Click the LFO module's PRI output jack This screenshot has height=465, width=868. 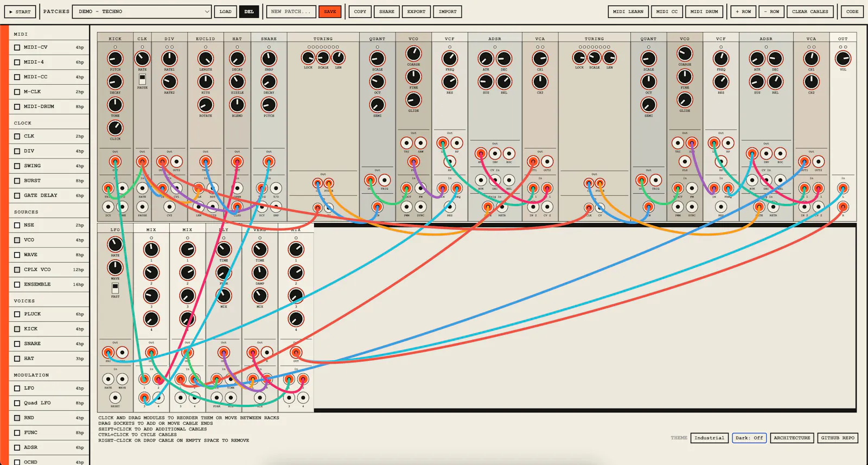point(108,352)
